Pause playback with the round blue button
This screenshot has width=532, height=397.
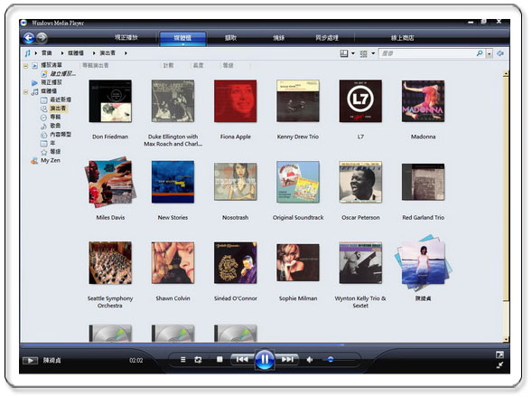tap(265, 359)
